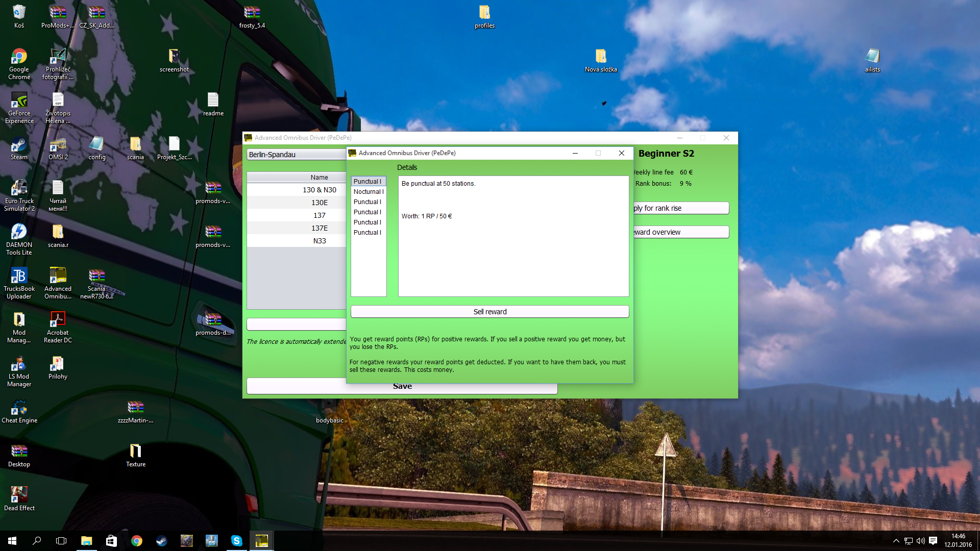Select line 137E in the table
The height and width of the screenshot is (551, 980).
tap(320, 228)
